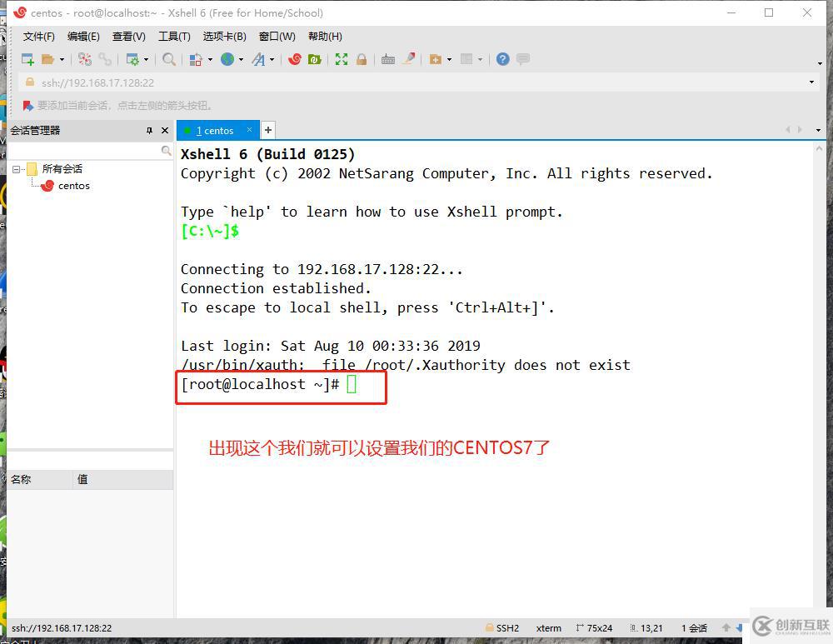This screenshot has height=644, width=833.
Task: Open the dropdown beside the Properties icon
Action: pyautogui.click(x=146, y=59)
